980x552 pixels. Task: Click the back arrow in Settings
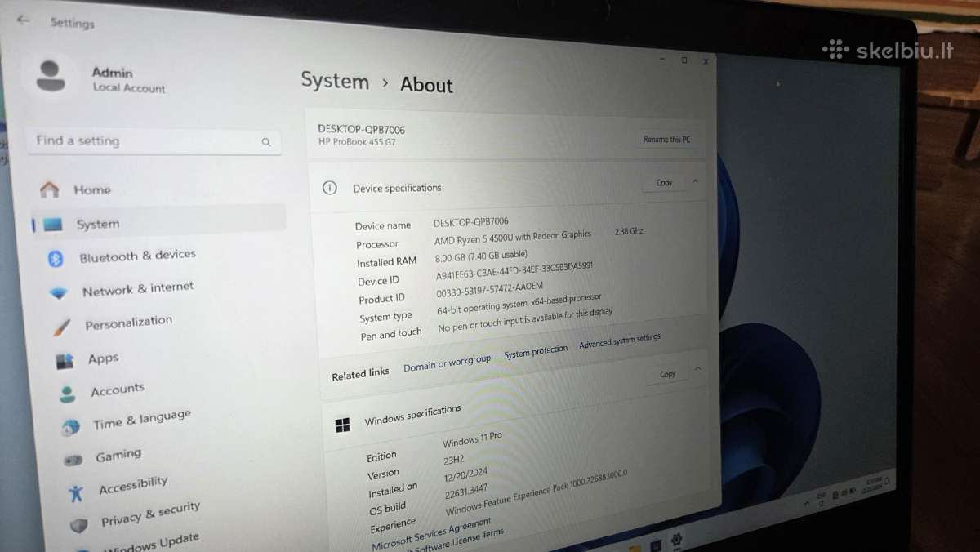pyautogui.click(x=23, y=20)
